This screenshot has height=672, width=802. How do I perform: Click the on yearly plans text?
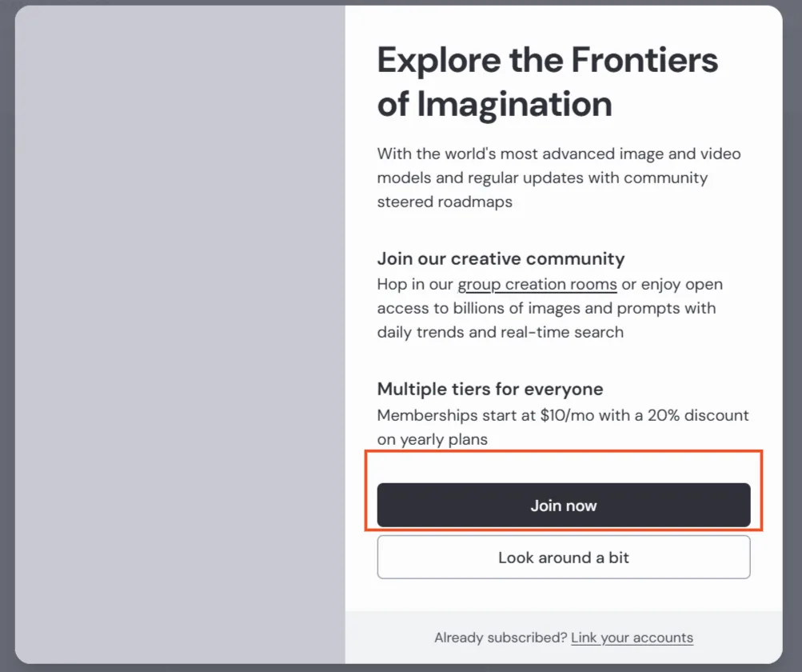click(432, 439)
